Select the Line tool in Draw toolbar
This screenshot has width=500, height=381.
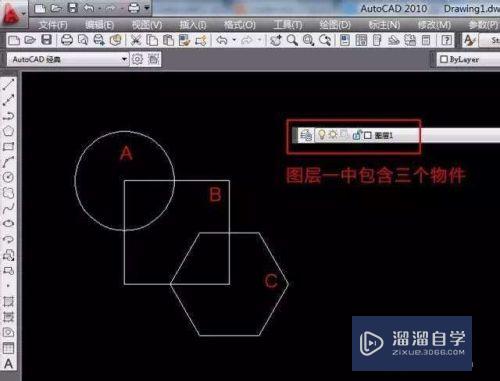click(x=9, y=84)
